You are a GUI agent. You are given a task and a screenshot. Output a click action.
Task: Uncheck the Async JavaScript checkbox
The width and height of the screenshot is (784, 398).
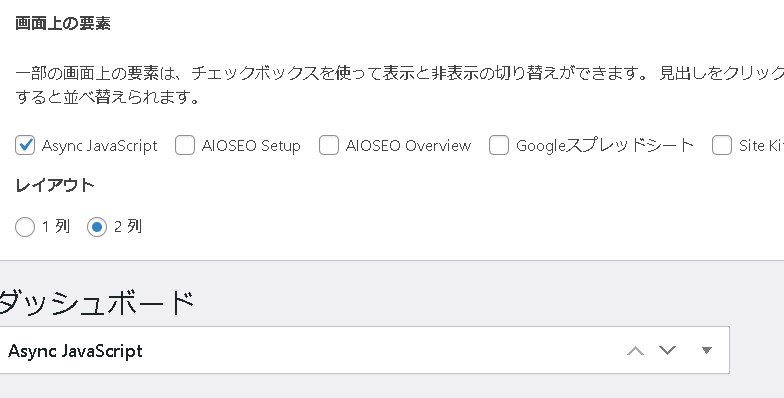[x=25, y=146]
